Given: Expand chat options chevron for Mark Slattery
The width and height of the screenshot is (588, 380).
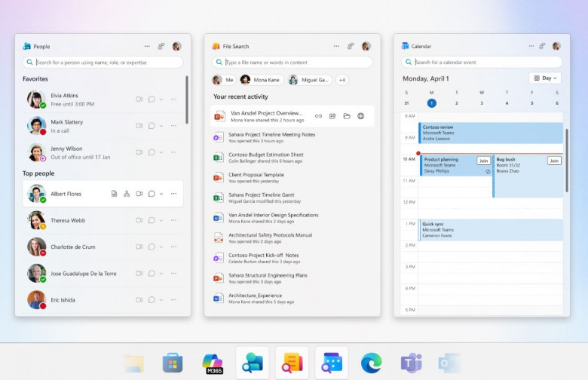Looking at the screenshot, I should [161, 126].
